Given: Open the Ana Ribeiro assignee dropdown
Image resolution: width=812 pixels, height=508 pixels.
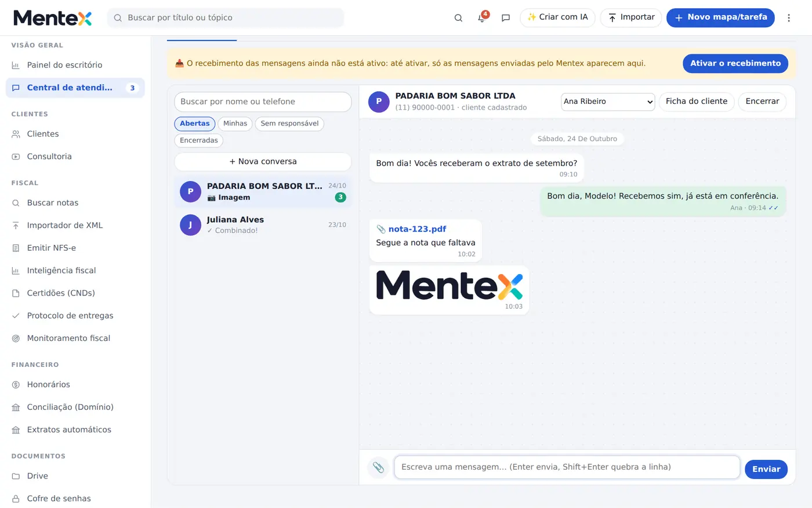Looking at the screenshot, I should pos(608,102).
